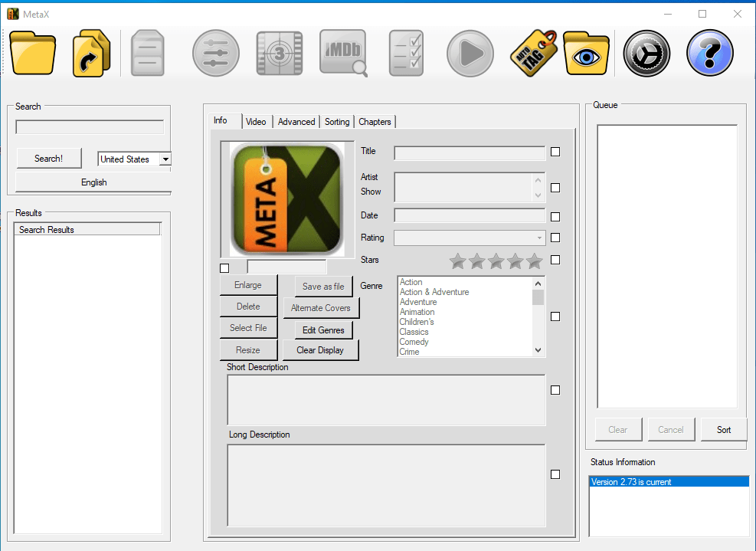
Task: Open help via the blue question mark
Action: [710, 53]
